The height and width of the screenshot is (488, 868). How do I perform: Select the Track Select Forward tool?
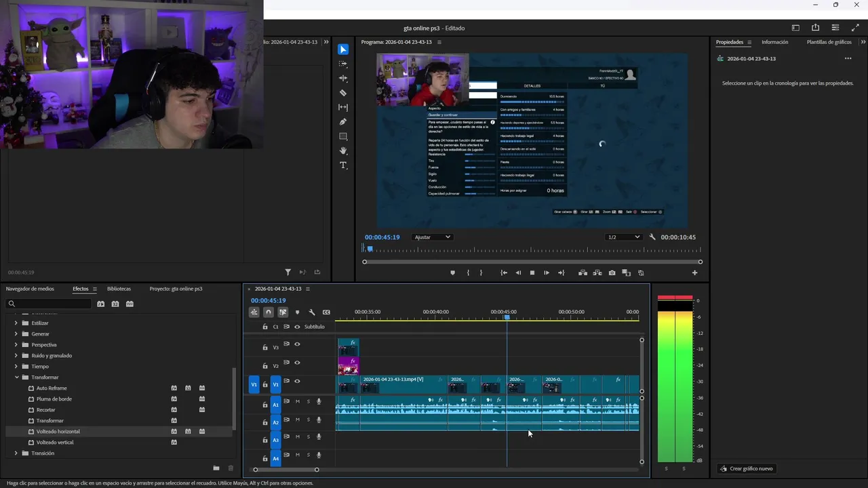coord(343,64)
